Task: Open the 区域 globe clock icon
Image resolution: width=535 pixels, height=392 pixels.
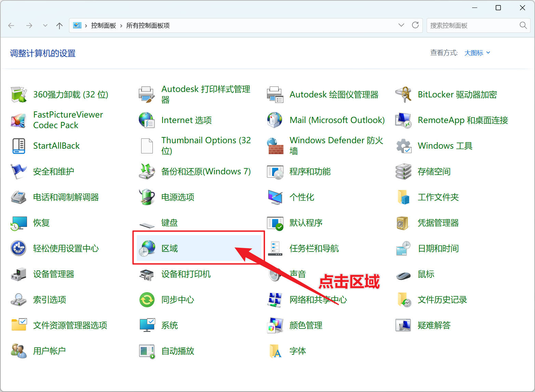Action: [x=147, y=248]
